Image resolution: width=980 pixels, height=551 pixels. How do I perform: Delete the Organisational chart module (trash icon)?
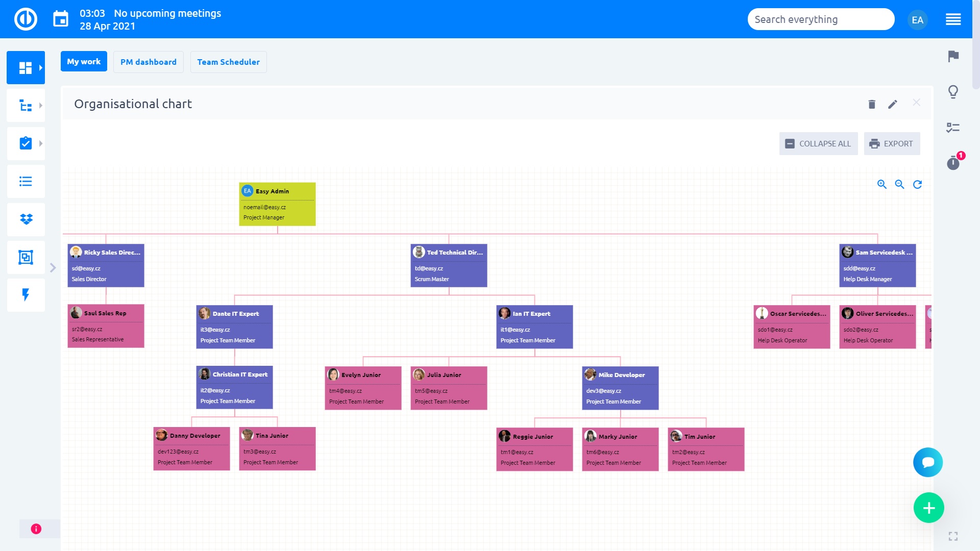(x=872, y=104)
